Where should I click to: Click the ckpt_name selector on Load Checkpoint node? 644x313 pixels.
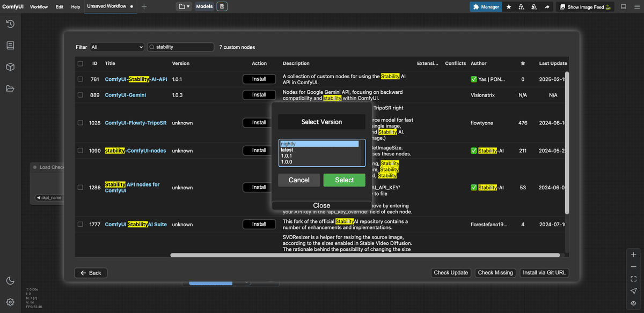[49, 198]
